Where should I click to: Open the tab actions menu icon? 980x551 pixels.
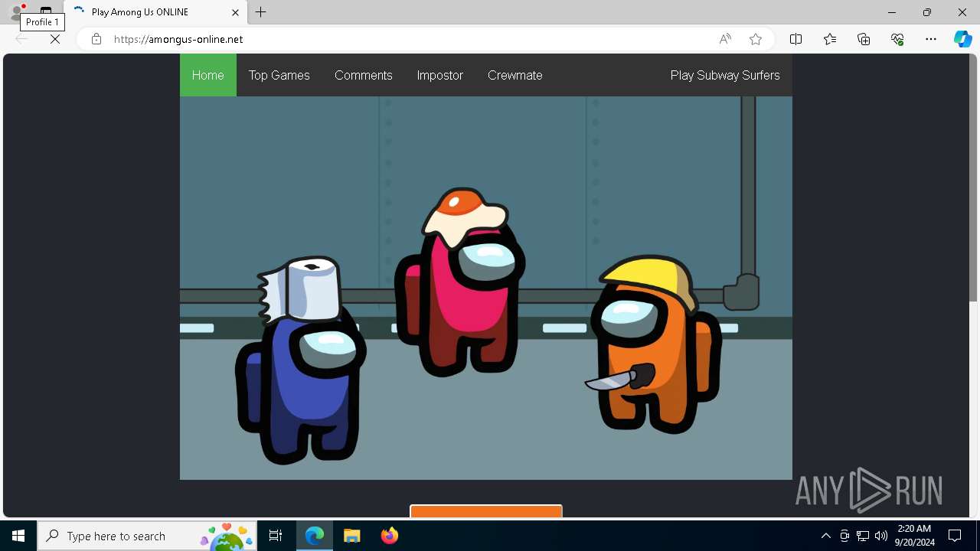(46, 12)
